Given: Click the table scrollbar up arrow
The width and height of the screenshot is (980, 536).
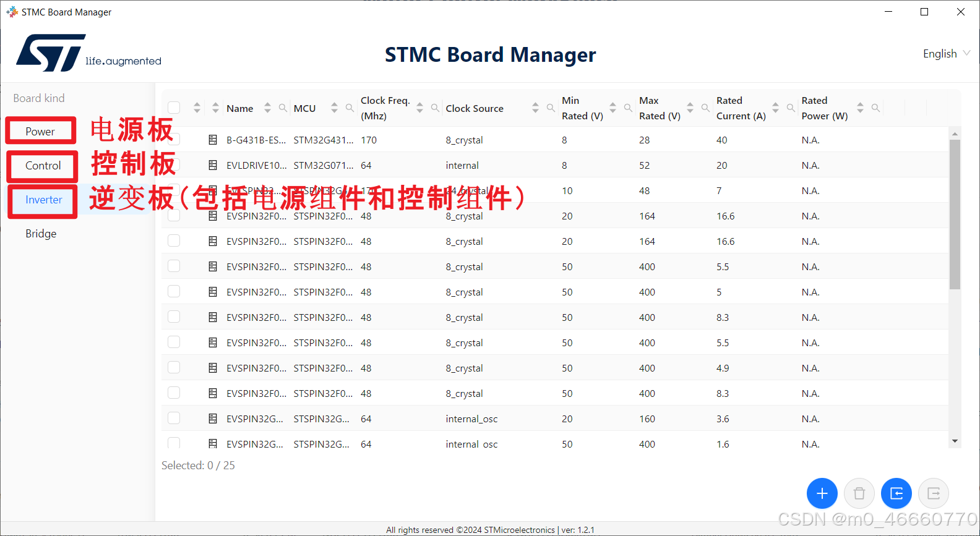Looking at the screenshot, I should point(955,134).
